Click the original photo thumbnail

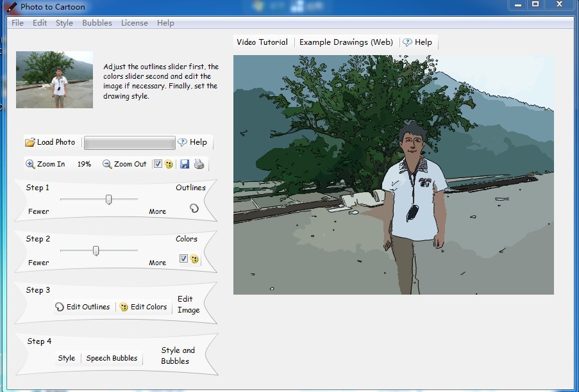[x=55, y=79]
